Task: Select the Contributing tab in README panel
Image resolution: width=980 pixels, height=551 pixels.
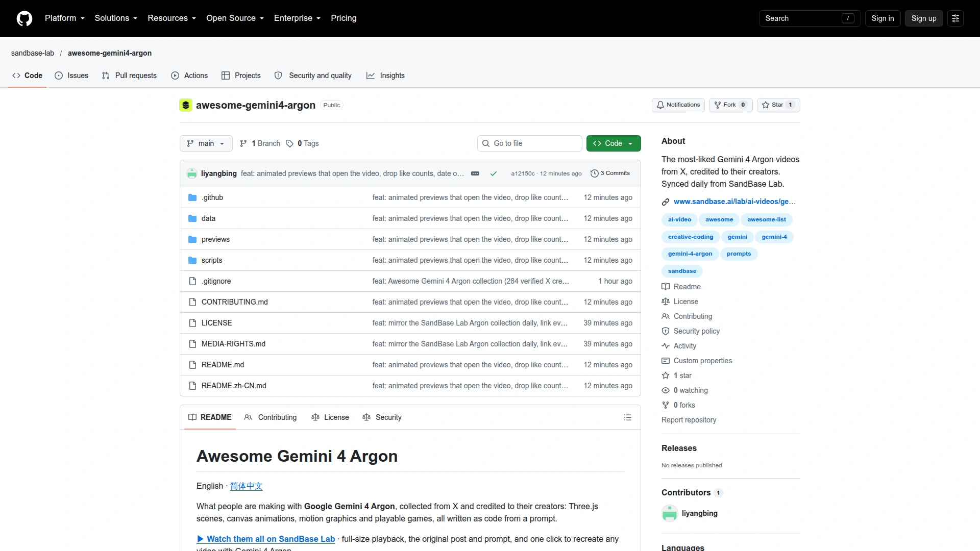Action: coord(271,417)
